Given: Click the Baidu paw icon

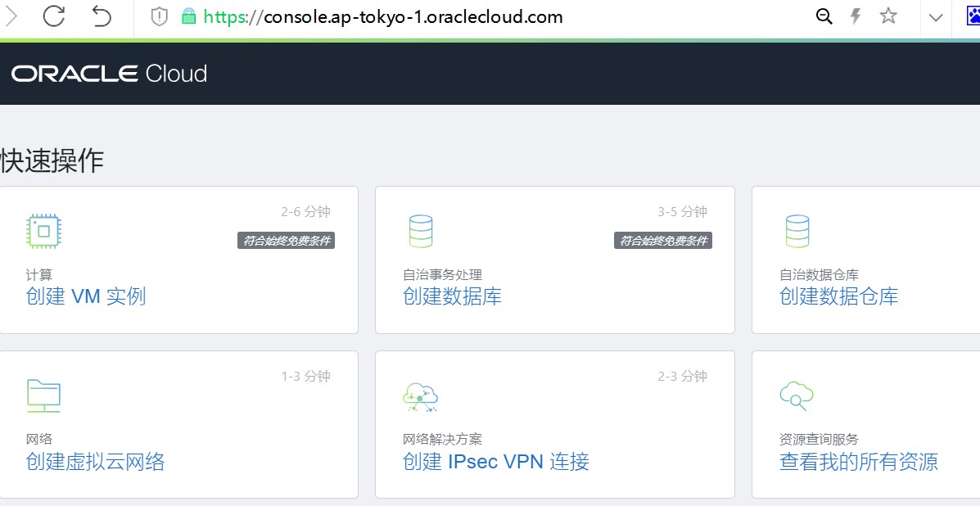Looking at the screenshot, I should [x=973, y=16].
